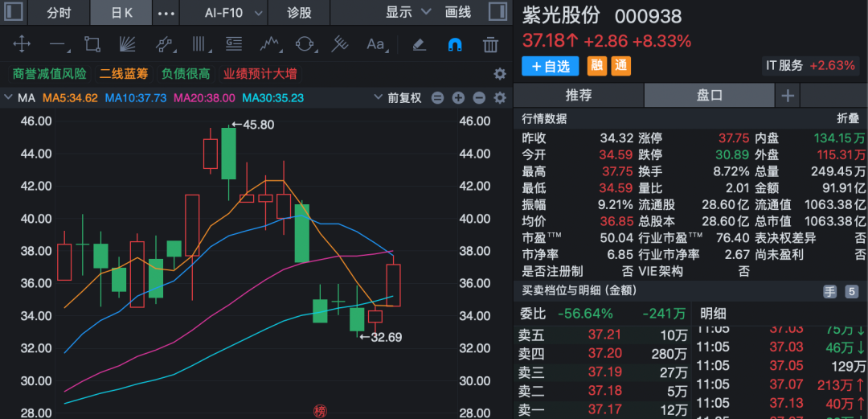Screen dimensions: 868x419
Task: Click the orange 通 badge
Action: pyautogui.click(x=621, y=67)
